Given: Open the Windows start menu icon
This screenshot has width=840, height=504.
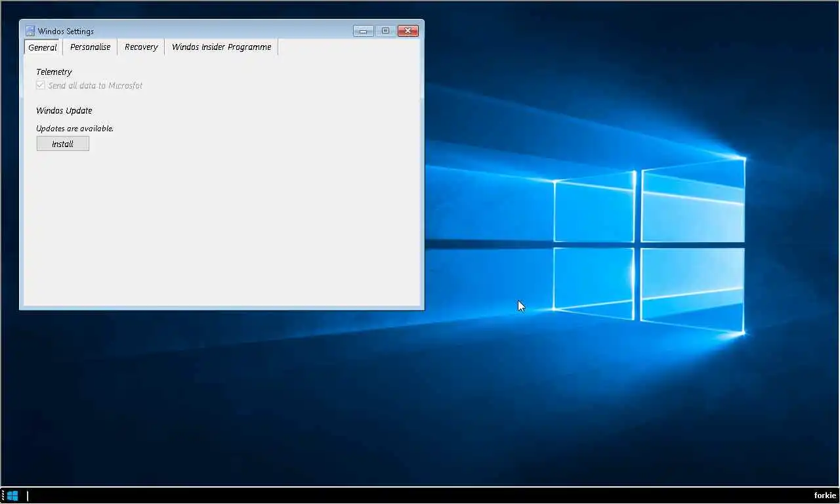Looking at the screenshot, I should [x=12, y=495].
